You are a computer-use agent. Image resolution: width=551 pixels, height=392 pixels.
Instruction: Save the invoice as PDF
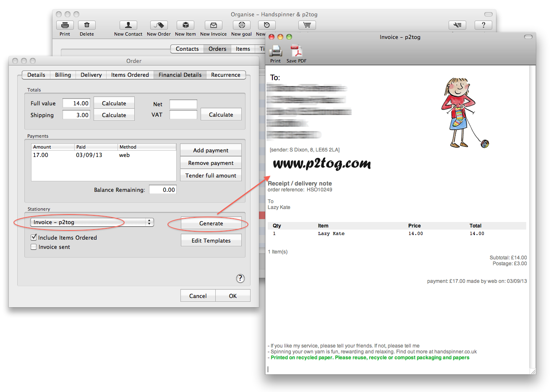[x=297, y=51]
